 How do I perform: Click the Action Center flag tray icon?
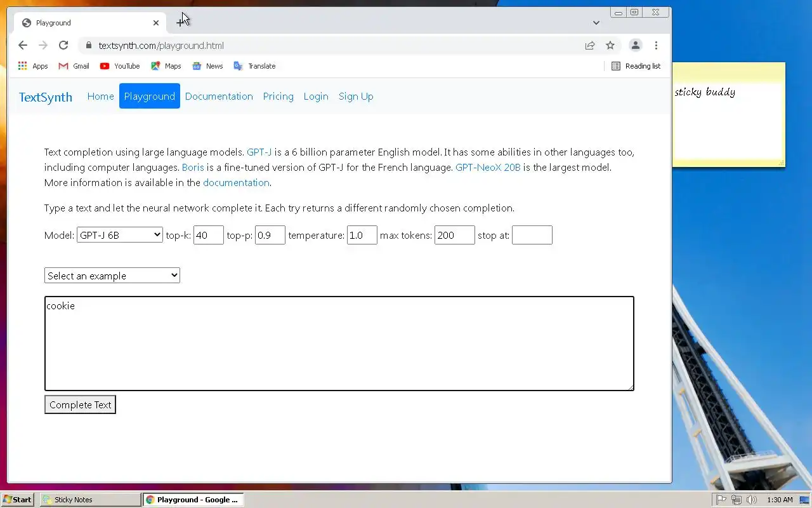coord(721,500)
